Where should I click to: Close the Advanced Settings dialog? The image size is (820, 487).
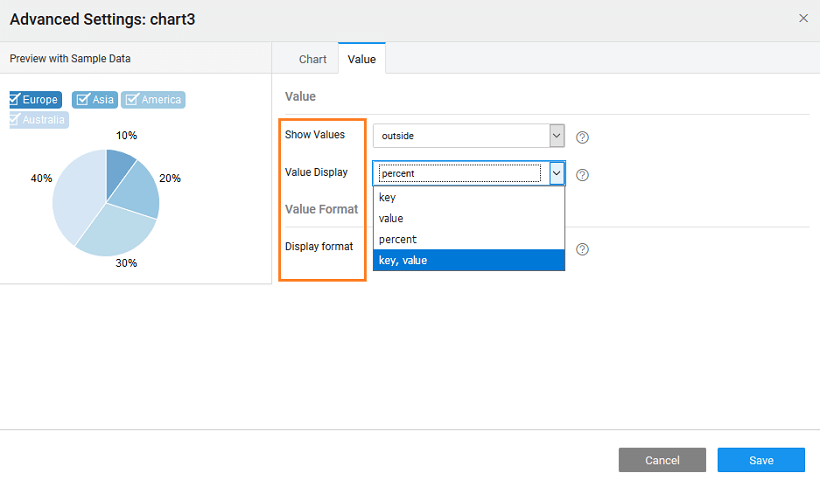(x=803, y=18)
